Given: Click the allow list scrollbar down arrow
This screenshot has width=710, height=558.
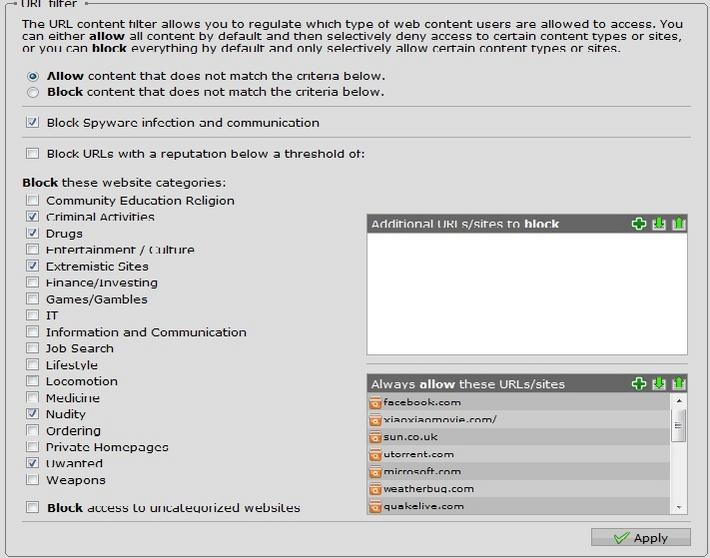Looking at the screenshot, I should click(x=679, y=507).
